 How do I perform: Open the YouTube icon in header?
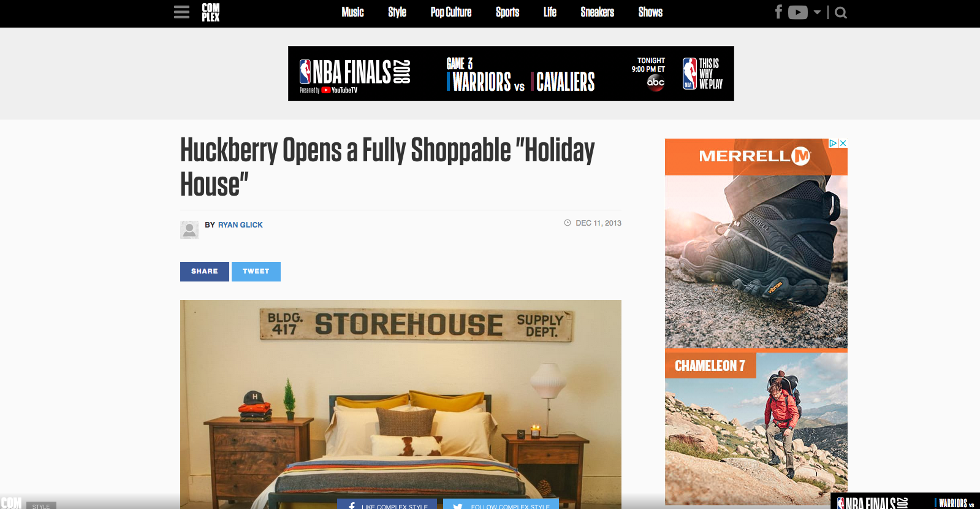click(x=797, y=12)
